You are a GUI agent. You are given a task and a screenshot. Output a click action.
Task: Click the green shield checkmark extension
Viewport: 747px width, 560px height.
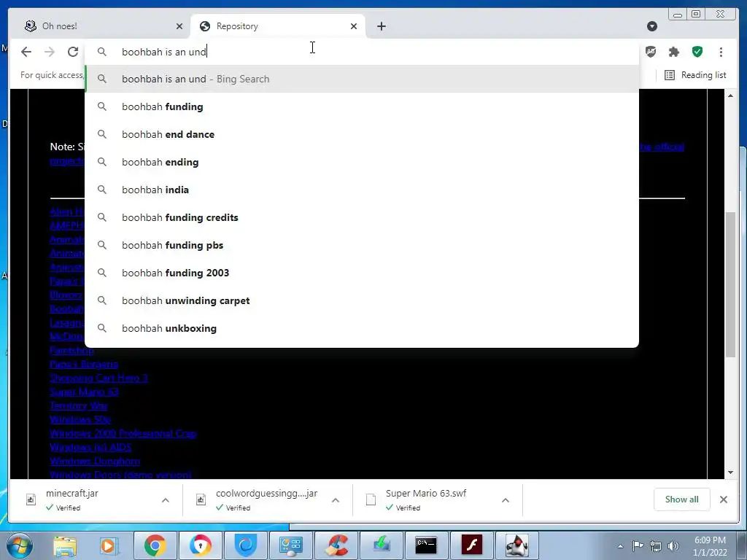697,52
